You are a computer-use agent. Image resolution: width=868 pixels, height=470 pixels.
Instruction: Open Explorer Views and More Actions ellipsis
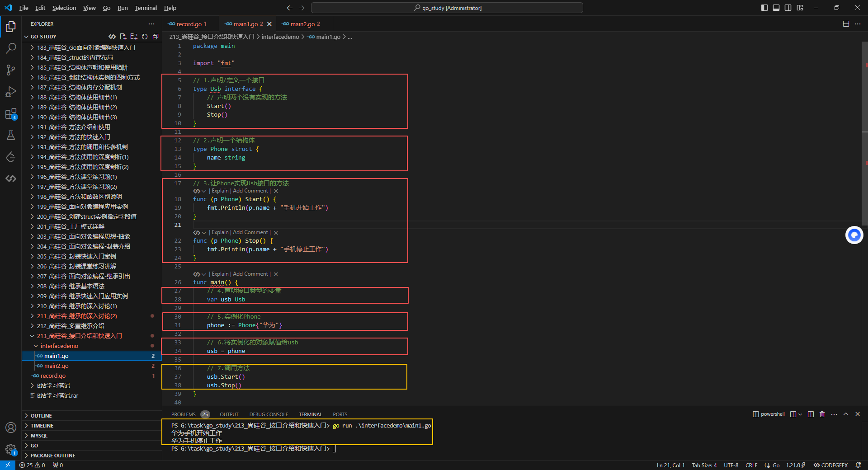(x=151, y=24)
